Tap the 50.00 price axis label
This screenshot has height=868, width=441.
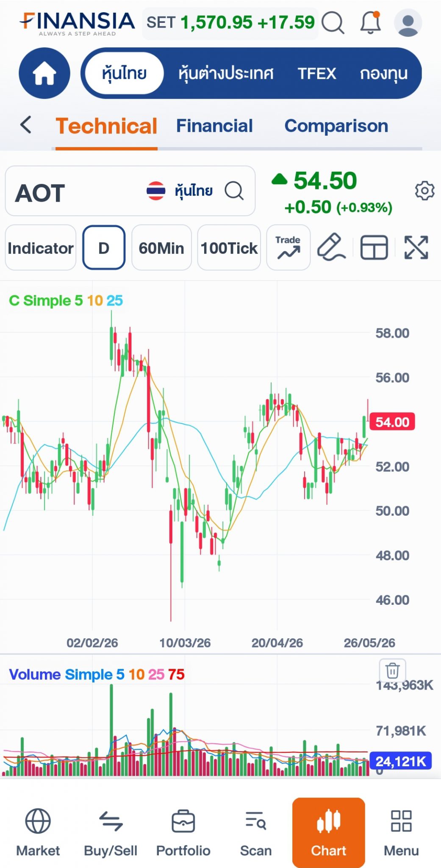[x=392, y=511]
